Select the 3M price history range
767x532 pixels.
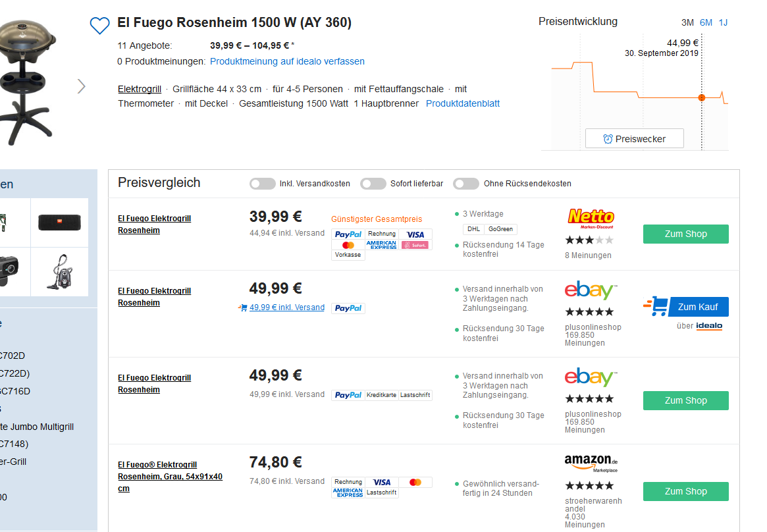click(687, 22)
